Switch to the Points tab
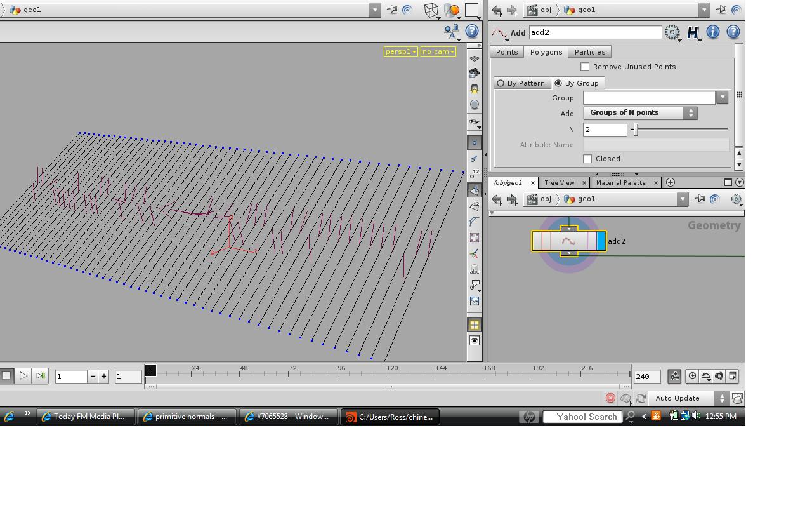The height and width of the screenshot is (508, 812). (x=507, y=52)
